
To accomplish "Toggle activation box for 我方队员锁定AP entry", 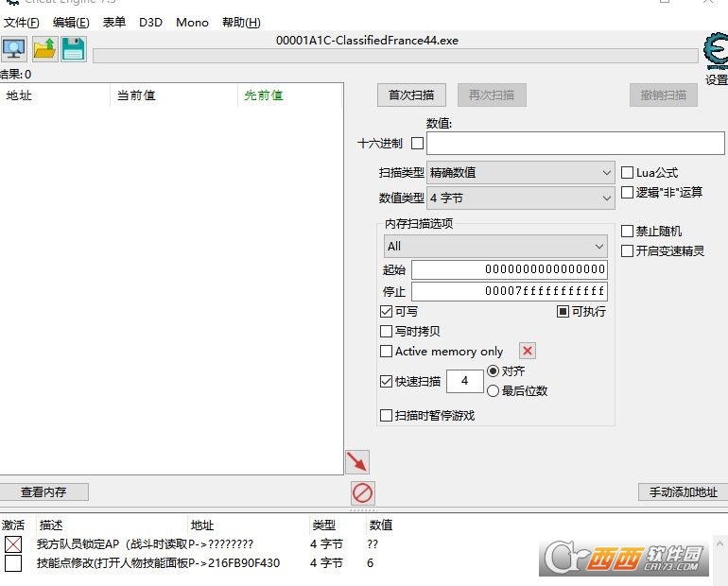I will coord(13,544).
